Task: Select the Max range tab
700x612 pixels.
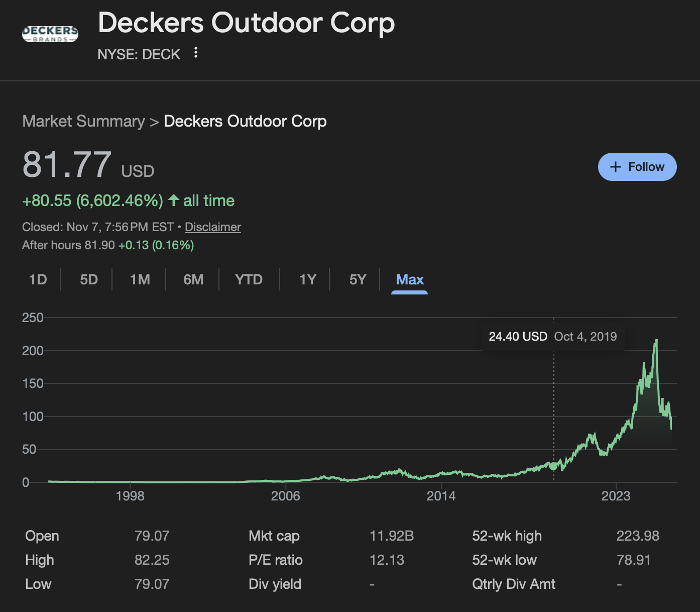Action: 409,279
